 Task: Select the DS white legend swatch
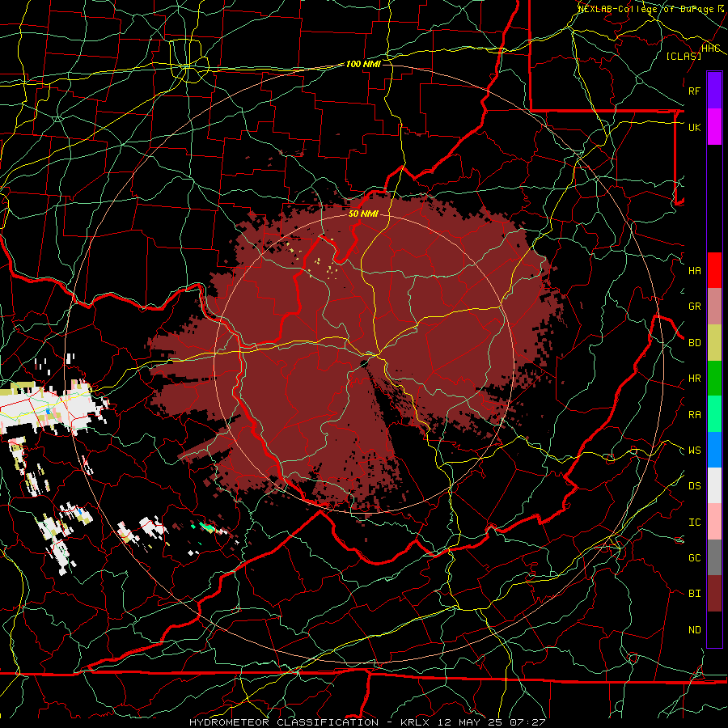(x=714, y=485)
